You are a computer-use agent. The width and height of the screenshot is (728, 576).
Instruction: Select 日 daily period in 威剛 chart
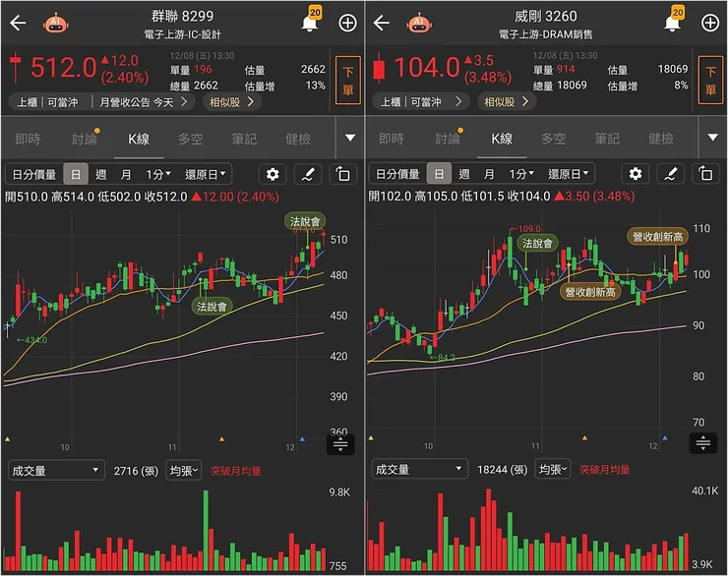pos(439,174)
